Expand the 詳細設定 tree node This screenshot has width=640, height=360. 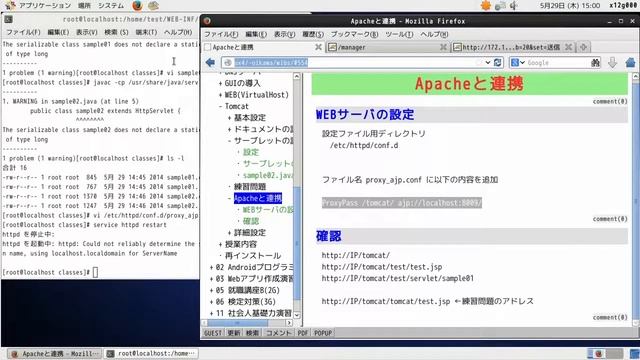click(229, 233)
